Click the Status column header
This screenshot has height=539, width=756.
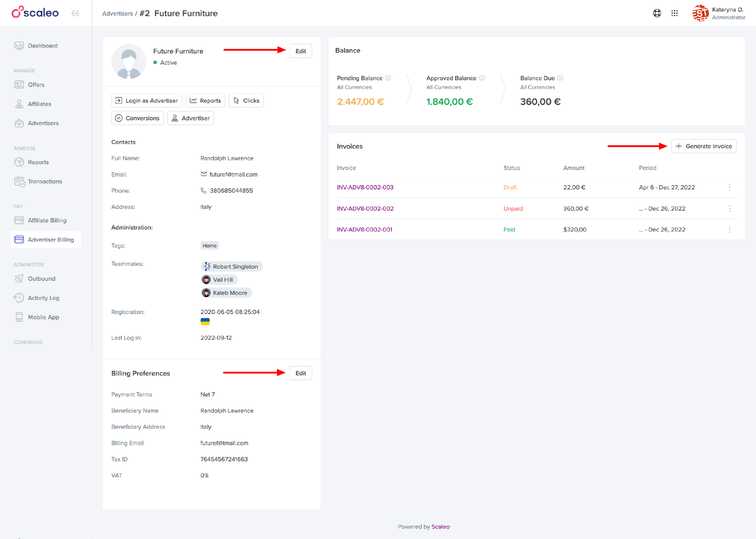click(x=511, y=168)
